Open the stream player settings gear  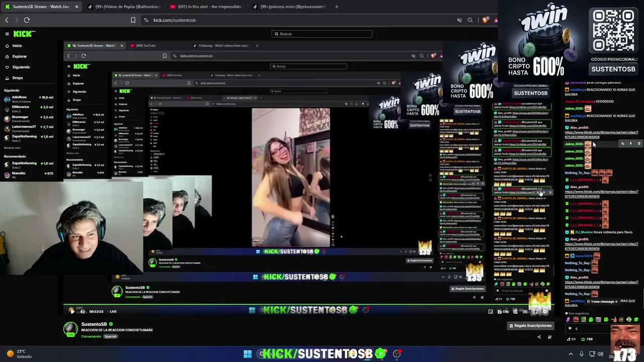coord(545,312)
